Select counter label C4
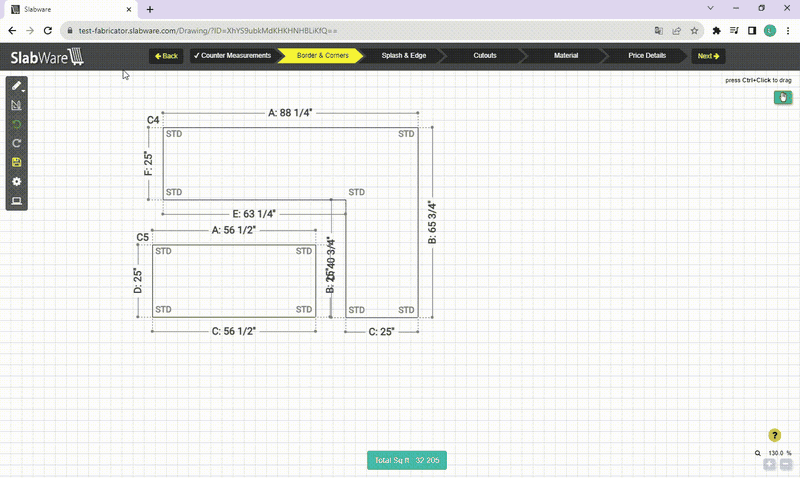800x478 pixels. click(x=153, y=120)
